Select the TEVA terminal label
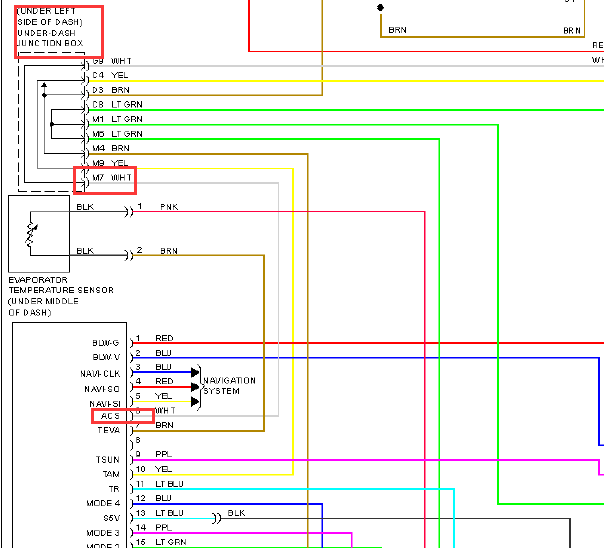The height and width of the screenshot is (548, 604). (x=109, y=430)
